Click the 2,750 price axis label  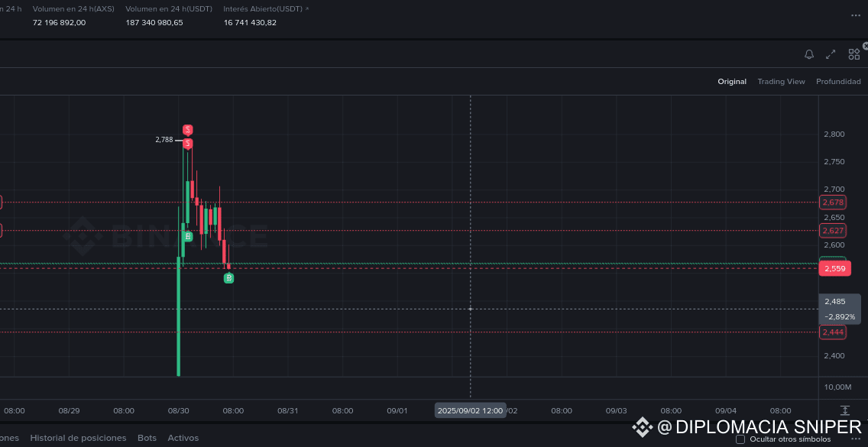(x=834, y=162)
